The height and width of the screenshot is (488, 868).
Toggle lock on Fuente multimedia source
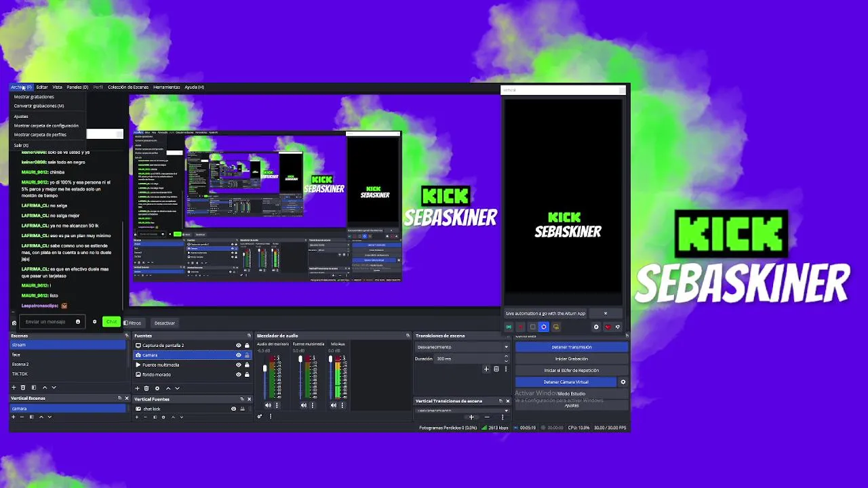point(247,365)
